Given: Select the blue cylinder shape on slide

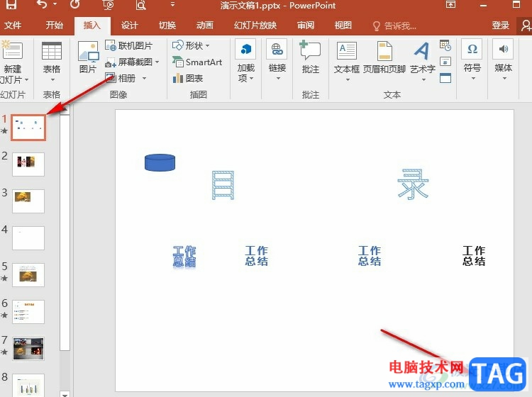Looking at the screenshot, I should point(160,163).
